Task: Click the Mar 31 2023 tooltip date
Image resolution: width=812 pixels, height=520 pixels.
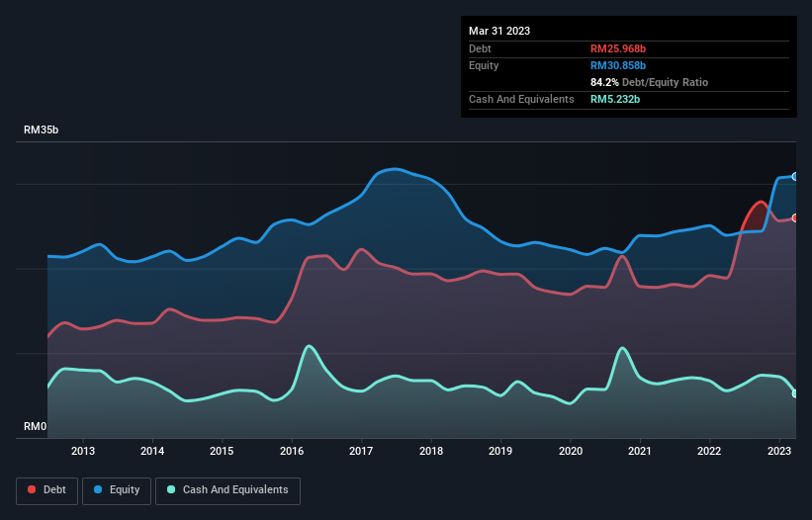Action: (x=499, y=31)
